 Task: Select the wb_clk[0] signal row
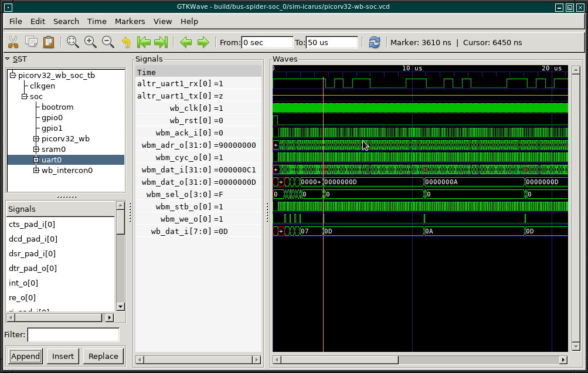tap(198, 108)
